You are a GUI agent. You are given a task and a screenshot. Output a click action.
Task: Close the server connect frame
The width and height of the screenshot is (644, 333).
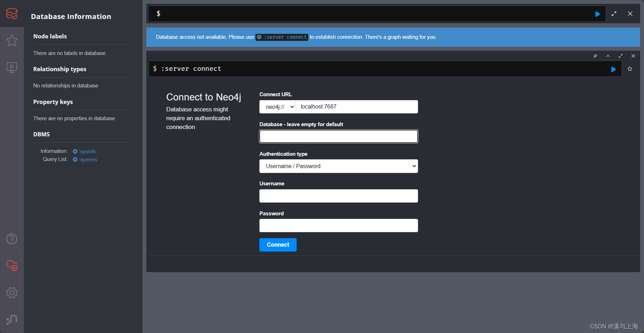click(633, 56)
